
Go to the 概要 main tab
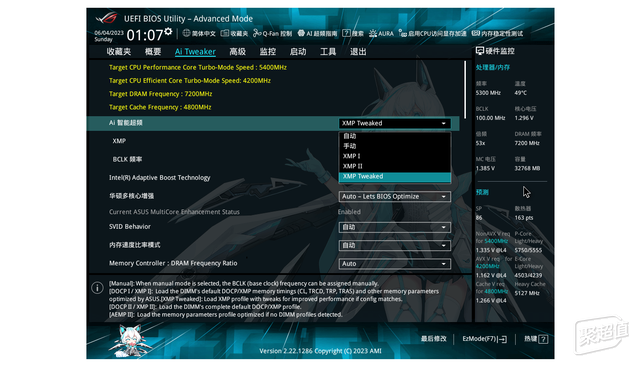[x=153, y=52]
